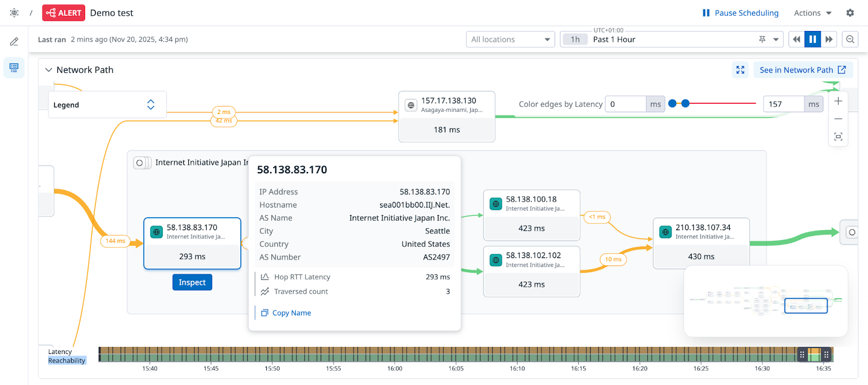Image resolution: width=868 pixels, height=385 pixels.
Task: Click Copy Name in the tooltip
Action: 291,313
